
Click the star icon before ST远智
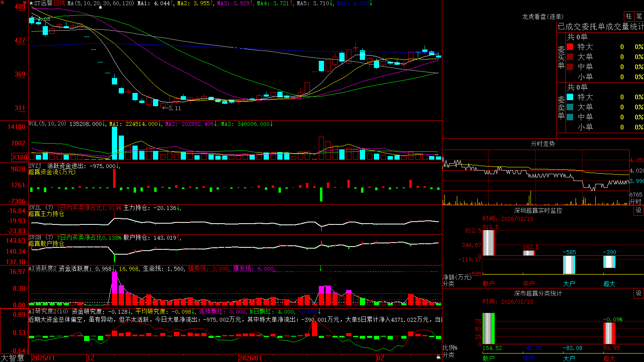click(31, 3)
